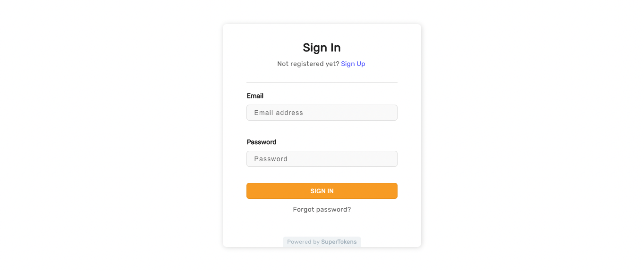Focus the Email address input field
Image resolution: width=644 pixels, height=271 pixels.
(322, 113)
